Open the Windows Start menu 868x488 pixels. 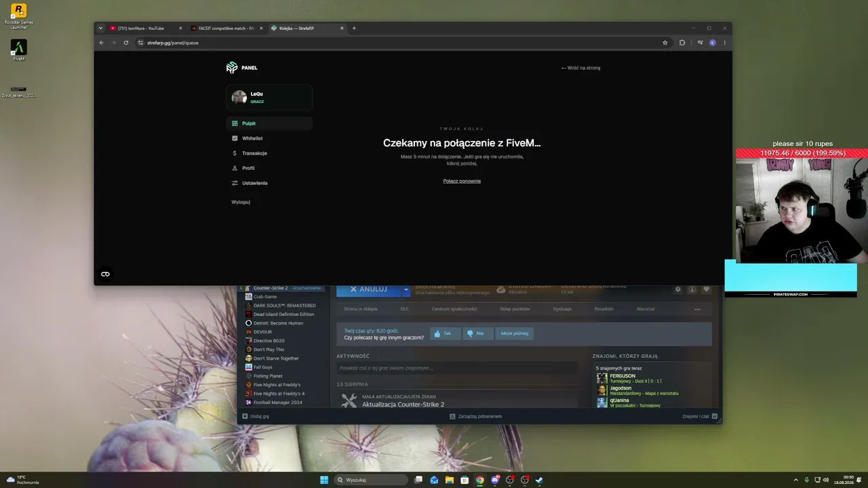coord(324,480)
